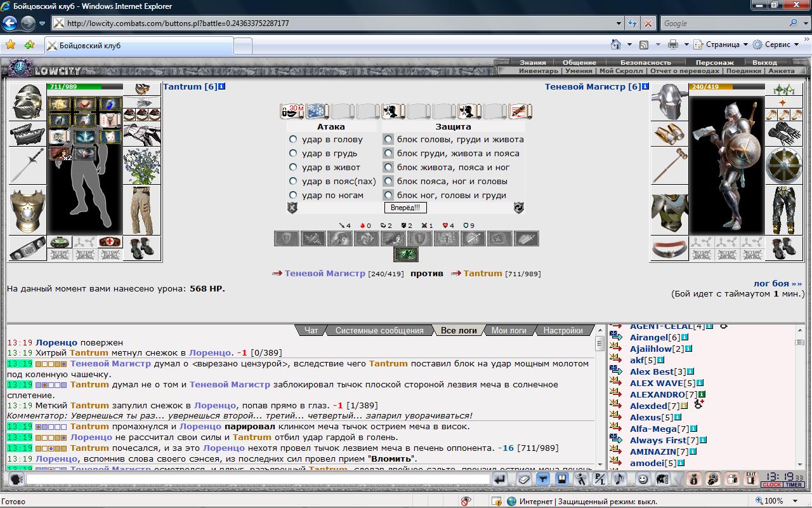This screenshot has height=508, width=812.
Task: Select attack удар в пояс(пах)
Action: point(292,181)
